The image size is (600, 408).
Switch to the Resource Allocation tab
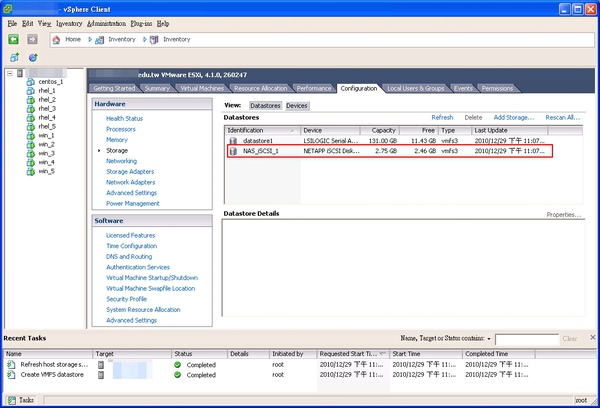pyautogui.click(x=261, y=88)
